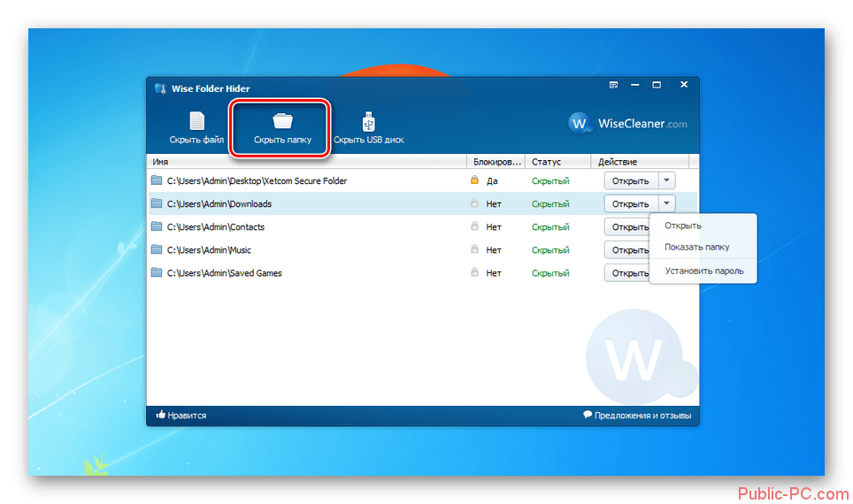Sort the list by the Статус column header
Image resolution: width=853 pixels, height=504 pixels.
coord(557,162)
